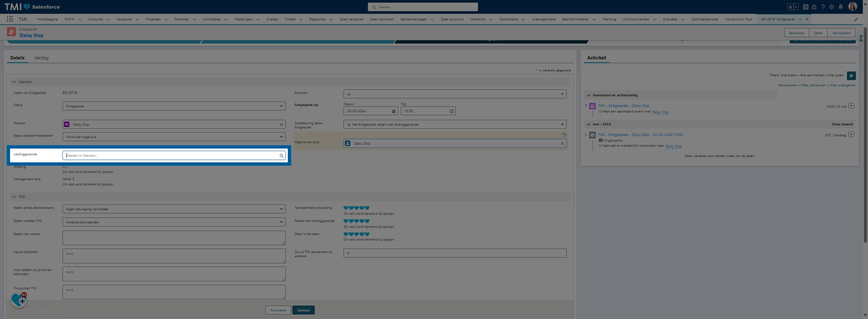Switch to the Verslag tab
The height and width of the screenshot is (319, 868).
click(x=41, y=58)
